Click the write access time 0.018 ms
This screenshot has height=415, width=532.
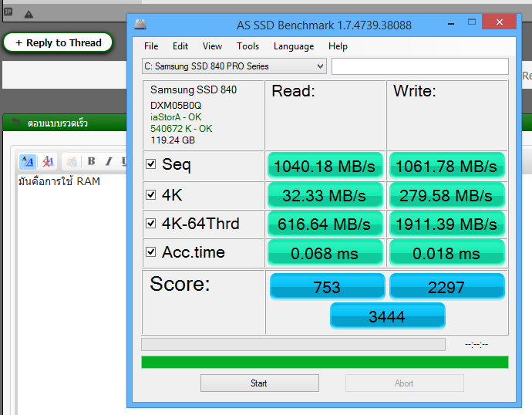446,253
